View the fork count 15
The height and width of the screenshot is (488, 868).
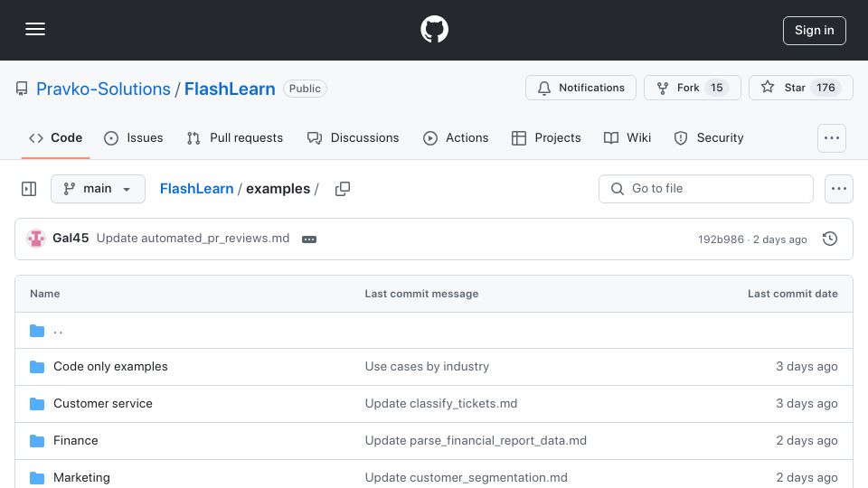716,88
